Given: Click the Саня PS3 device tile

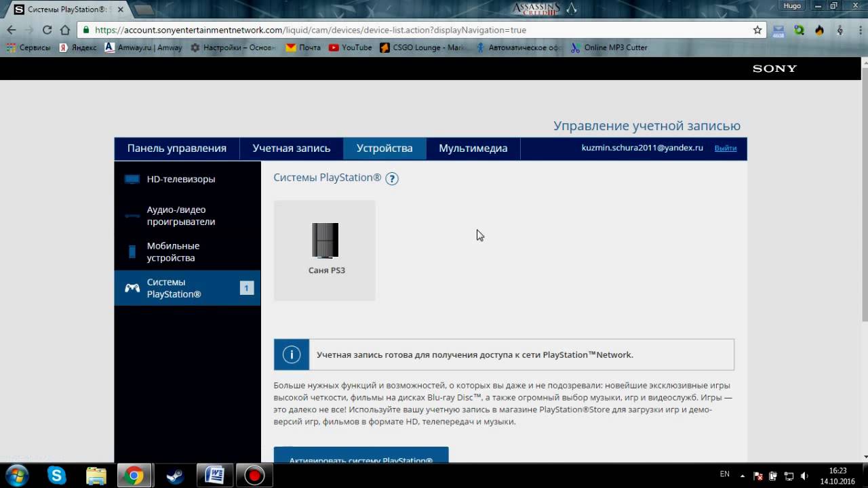Looking at the screenshot, I should pyautogui.click(x=325, y=250).
